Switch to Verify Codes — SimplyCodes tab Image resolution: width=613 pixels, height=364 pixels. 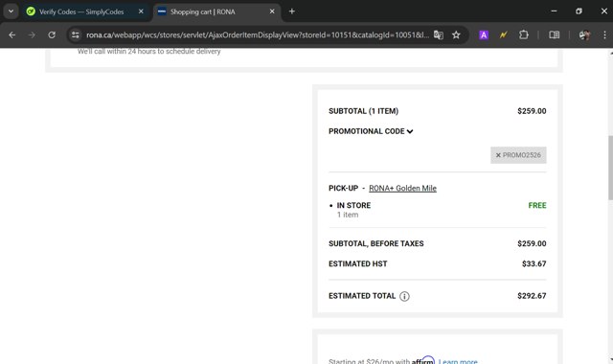click(x=80, y=11)
